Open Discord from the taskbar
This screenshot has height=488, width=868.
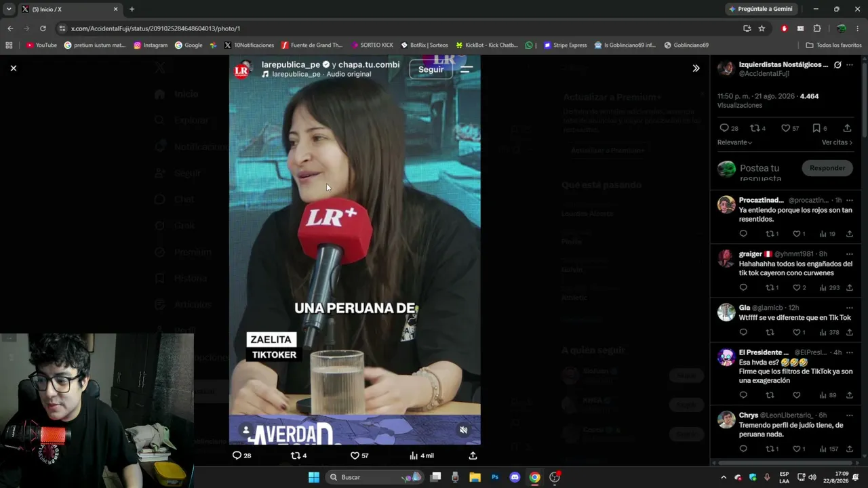click(515, 477)
